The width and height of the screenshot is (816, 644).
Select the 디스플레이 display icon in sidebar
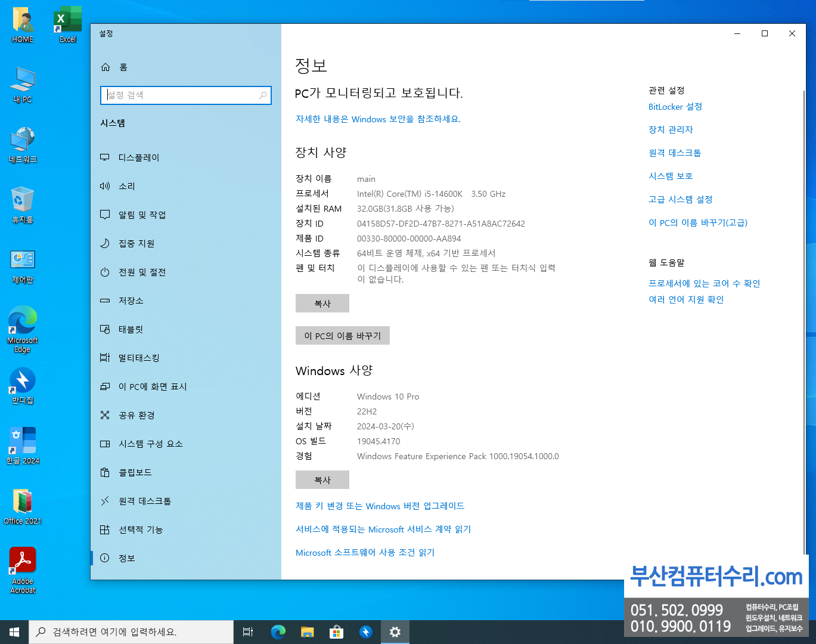pyautogui.click(x=105, y=157)
